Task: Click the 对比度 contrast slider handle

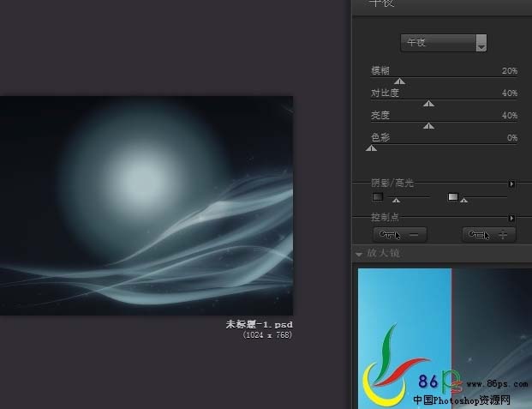Action: click(x=429, y=104)
